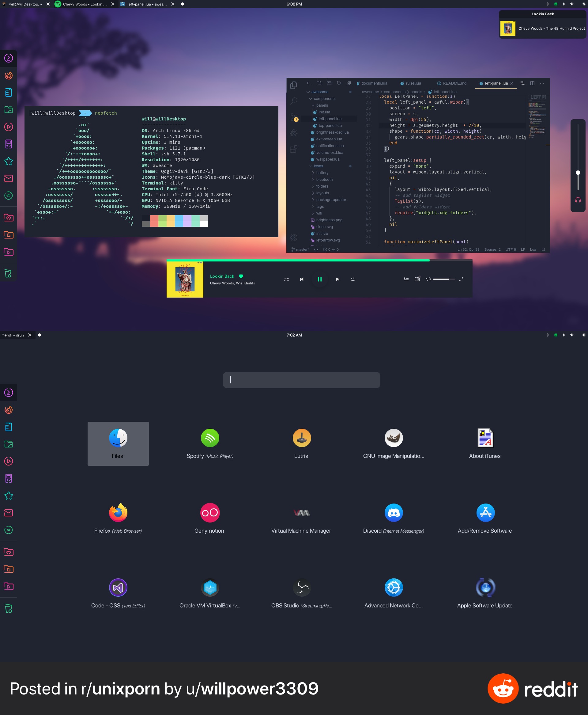Launch OBS Studio from rofi launcher
The image size is (588, 715).
(x=301, y=593)
